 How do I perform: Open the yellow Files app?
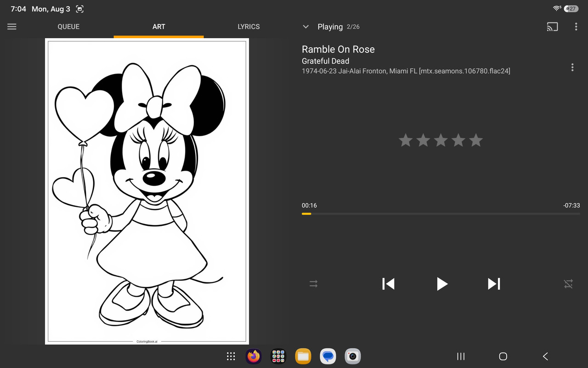click(x=303, y=356)
